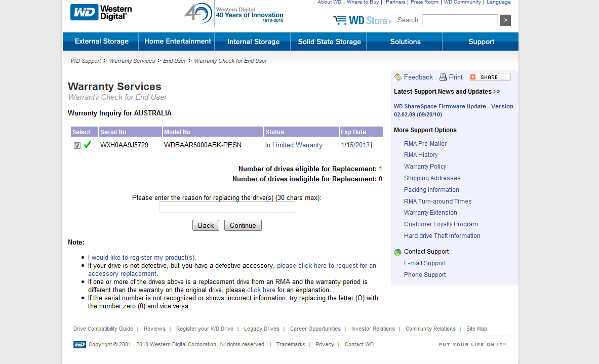Viewport: 599px width, 364px height.
Task: Open Investor Relations footer link
Action: tap(373, 329)
